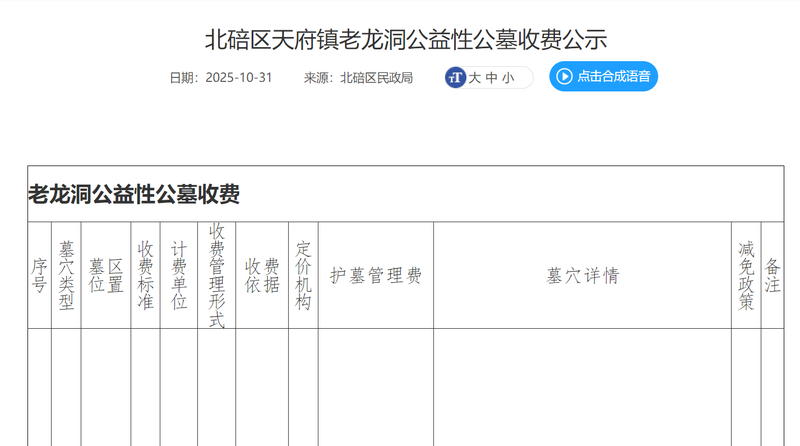Click the table heading 老龙洞公益性公墓收费
Image resolution: width=800 pixels, height=446 pixels.
(x=134, y=195)
